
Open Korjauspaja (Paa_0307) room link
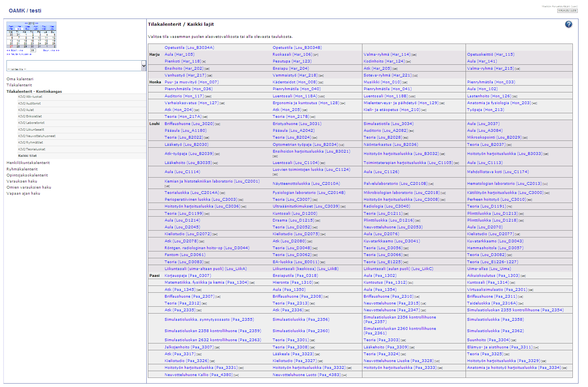[x=188, y=276]
